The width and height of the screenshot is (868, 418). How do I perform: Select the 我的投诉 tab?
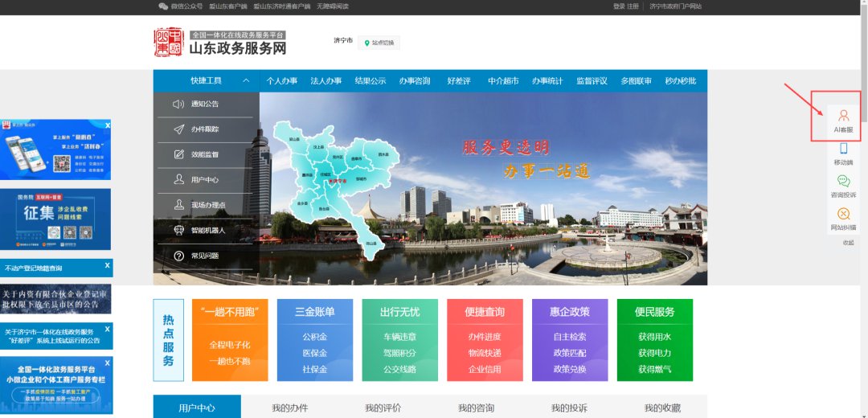pos(569,408)
